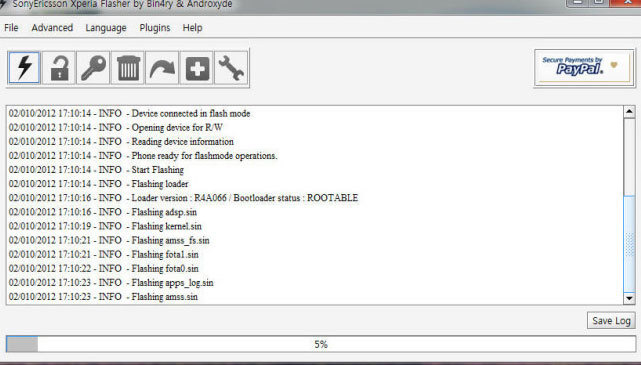Click the log scrollbar up arrow
641x365 pixels.
629,112
